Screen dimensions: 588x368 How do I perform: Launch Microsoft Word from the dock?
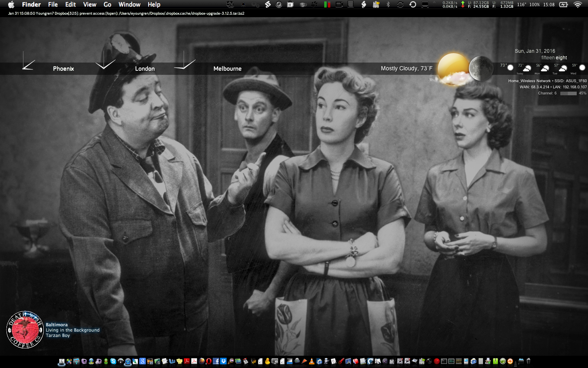pyautogui.click(x=171, y=361)
